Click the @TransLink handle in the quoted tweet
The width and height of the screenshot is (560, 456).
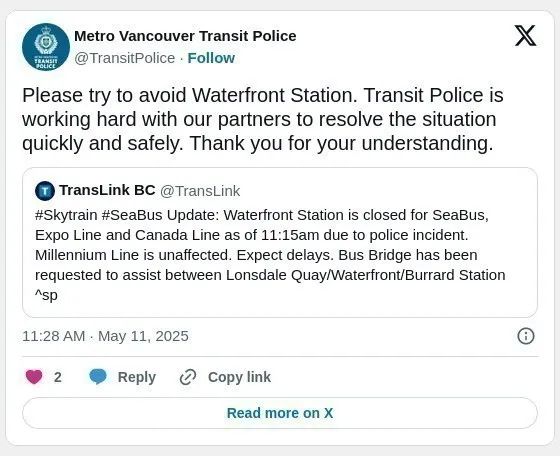pos(200,191)
